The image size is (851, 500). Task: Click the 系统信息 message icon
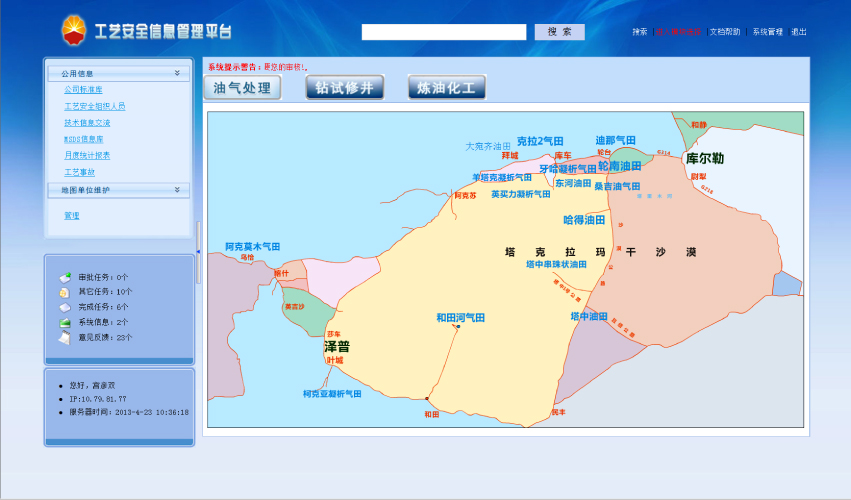pos(64,322)
